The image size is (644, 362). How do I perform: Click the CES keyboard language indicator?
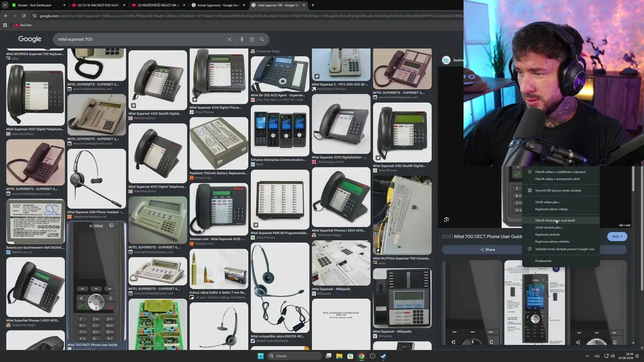pos(597,356)
